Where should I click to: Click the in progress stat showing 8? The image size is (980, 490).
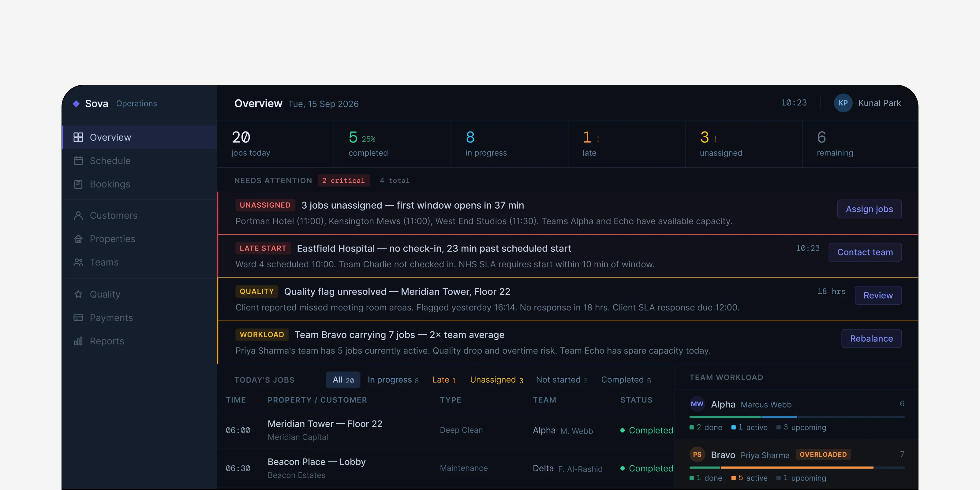pos(509,144)
